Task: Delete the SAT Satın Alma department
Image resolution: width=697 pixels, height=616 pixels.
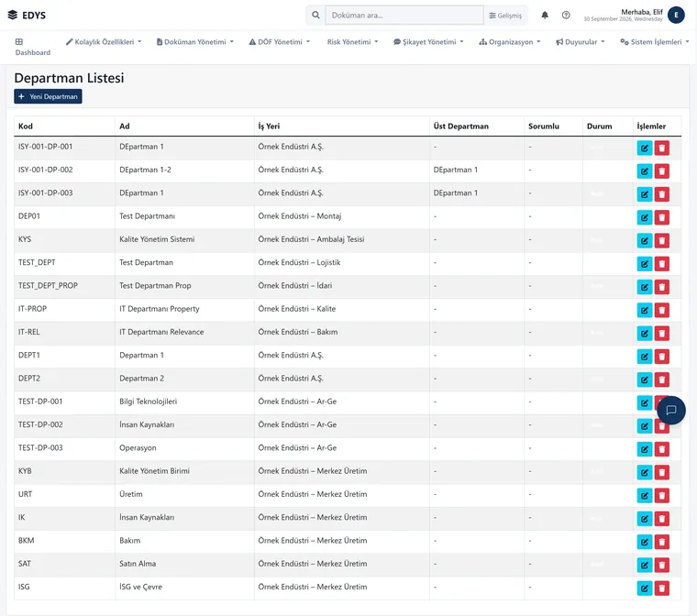Action: [x=661, y=565]
